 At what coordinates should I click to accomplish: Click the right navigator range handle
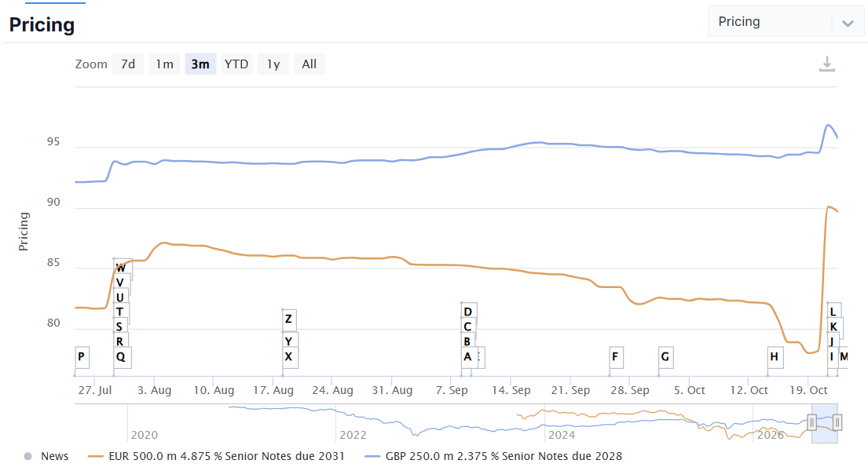[x=837, y=423]
